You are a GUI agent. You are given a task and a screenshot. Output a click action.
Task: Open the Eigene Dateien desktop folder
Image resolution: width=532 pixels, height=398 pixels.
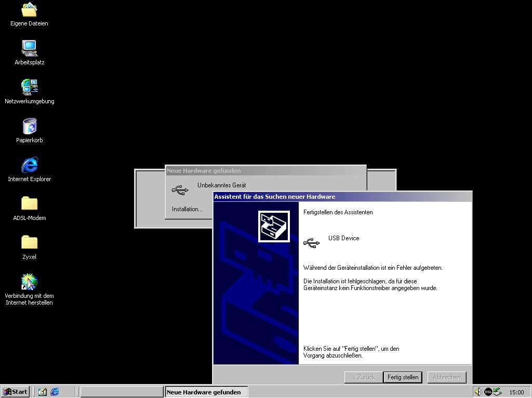(29, 10)
